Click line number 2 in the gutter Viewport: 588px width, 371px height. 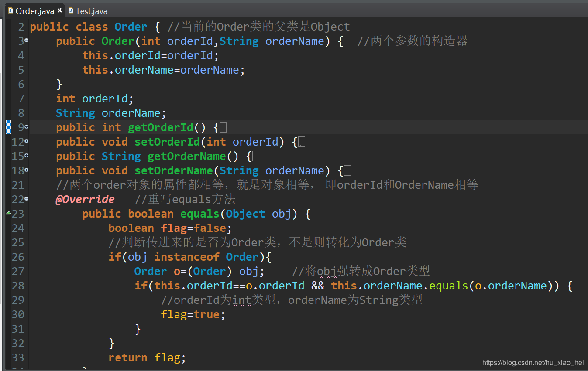(x=21, y=27)
